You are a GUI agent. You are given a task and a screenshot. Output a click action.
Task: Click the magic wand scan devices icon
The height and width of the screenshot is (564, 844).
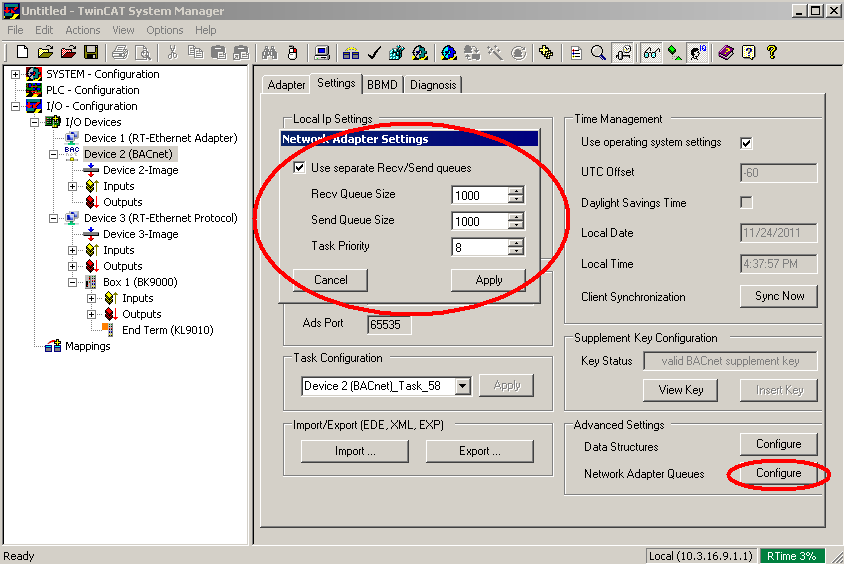click(x=495, y=52)
